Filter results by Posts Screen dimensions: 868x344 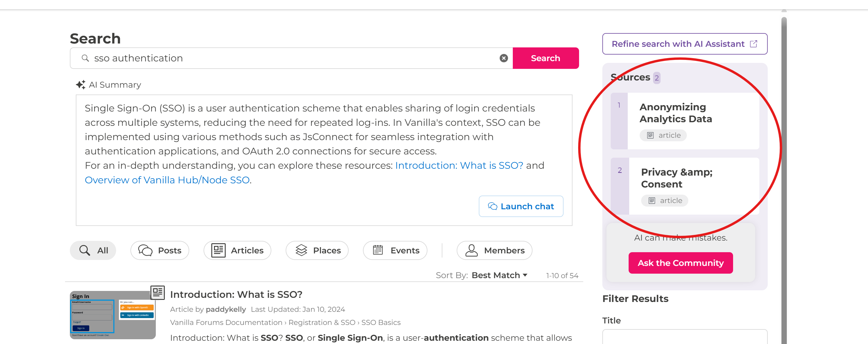point(160,250)
